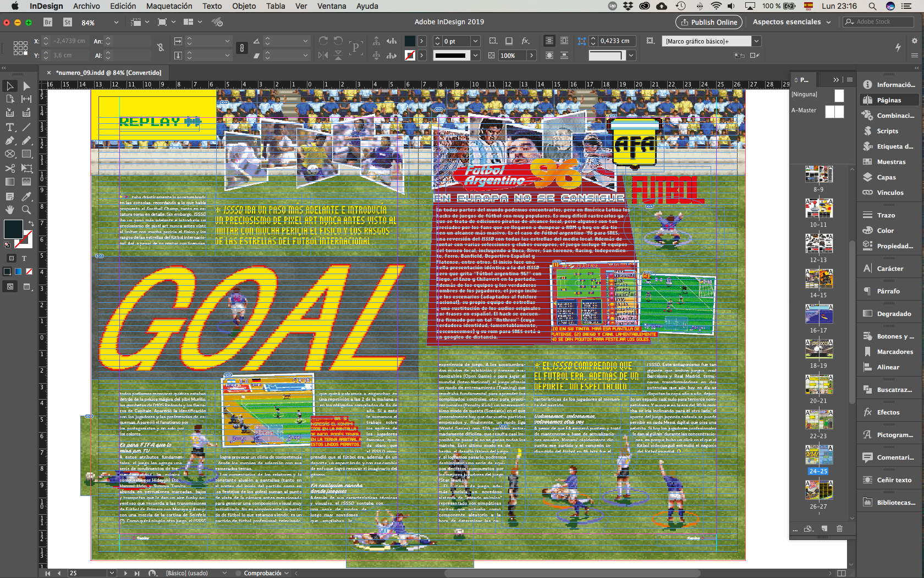Select the Zoom tool
Viewport: 924px width, 578px height.
point(26,210)
